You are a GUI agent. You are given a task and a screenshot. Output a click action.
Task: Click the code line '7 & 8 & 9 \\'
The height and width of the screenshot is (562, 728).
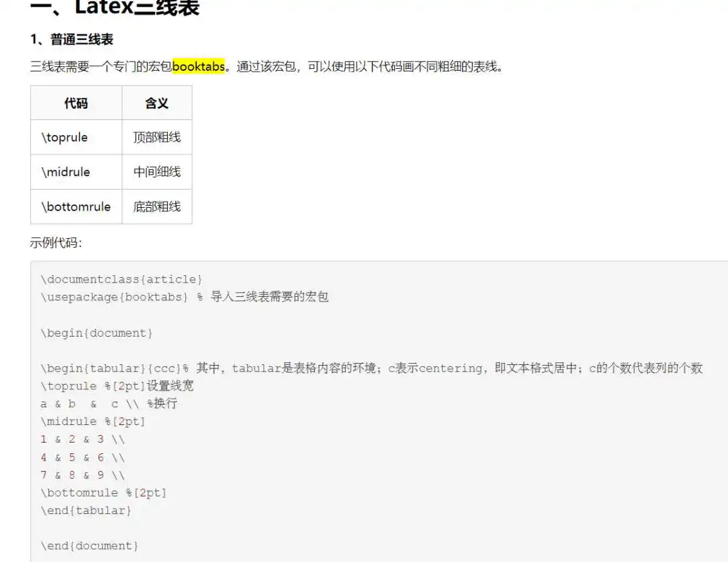click(83, 475)
